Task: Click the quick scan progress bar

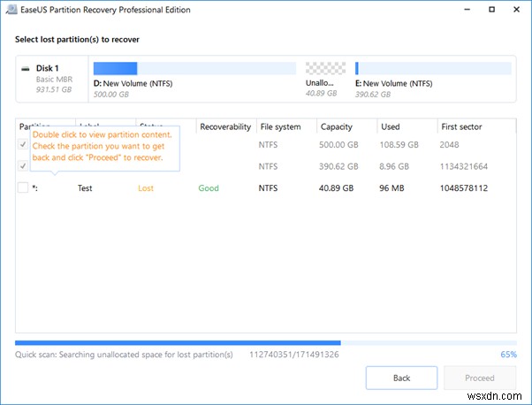Action: click(265, 342)
